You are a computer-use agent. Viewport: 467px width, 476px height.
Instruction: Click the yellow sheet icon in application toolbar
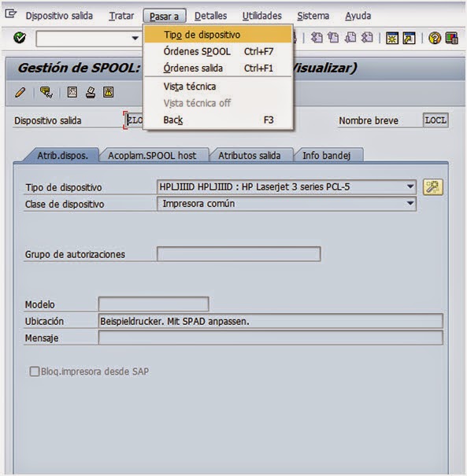(x=108, y=92)
